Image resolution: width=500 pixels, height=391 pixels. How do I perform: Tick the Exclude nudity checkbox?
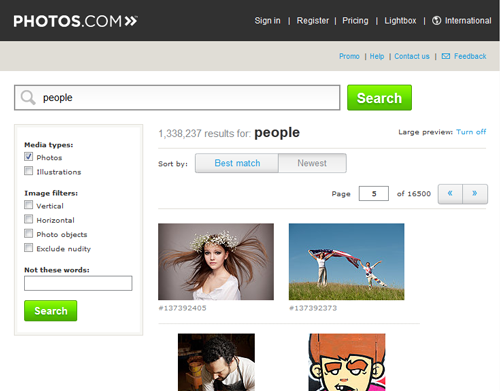point(28,248)
